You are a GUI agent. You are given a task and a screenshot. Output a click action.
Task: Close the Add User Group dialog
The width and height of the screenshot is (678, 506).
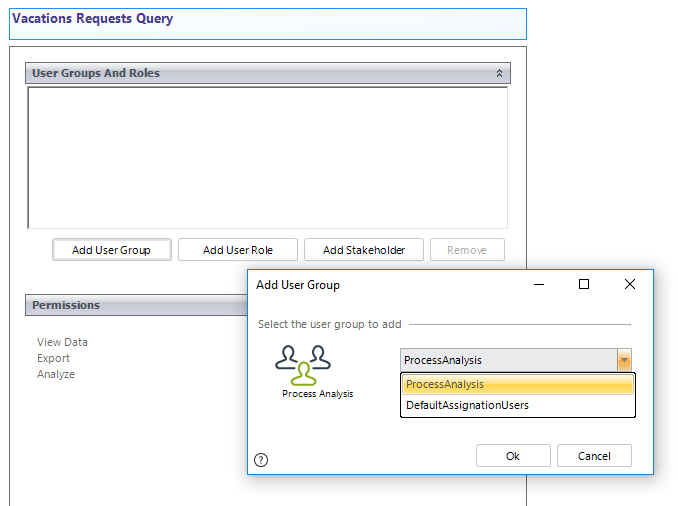click(x=629, y=284)
